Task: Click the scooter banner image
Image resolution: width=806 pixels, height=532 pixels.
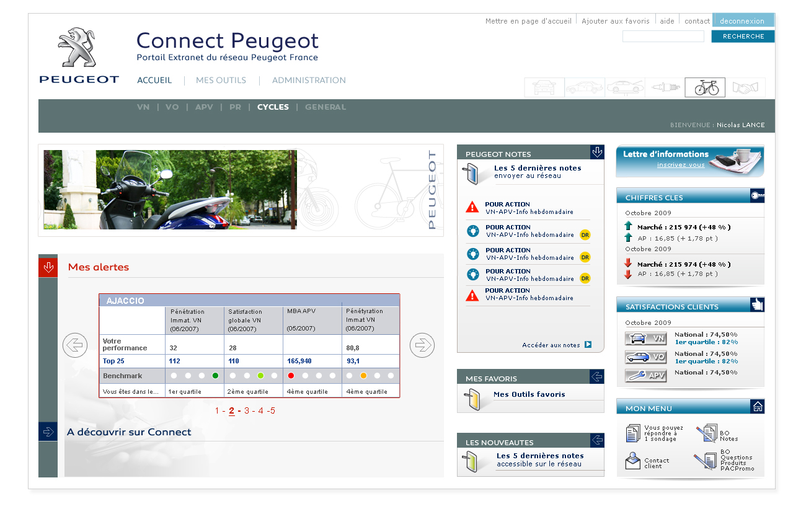Action: click(x=170, y=190)
